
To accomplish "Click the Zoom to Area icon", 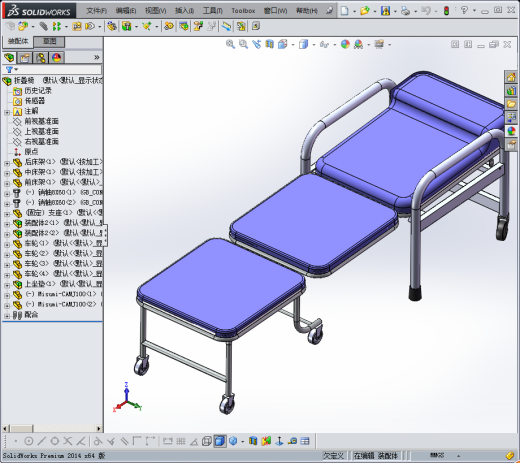I will point(243,44).
